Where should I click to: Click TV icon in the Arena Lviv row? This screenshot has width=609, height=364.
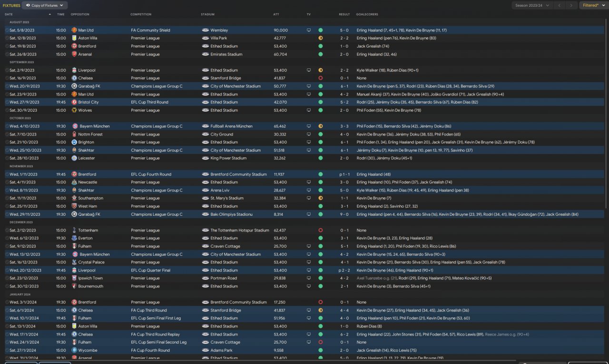pos(309,190)
